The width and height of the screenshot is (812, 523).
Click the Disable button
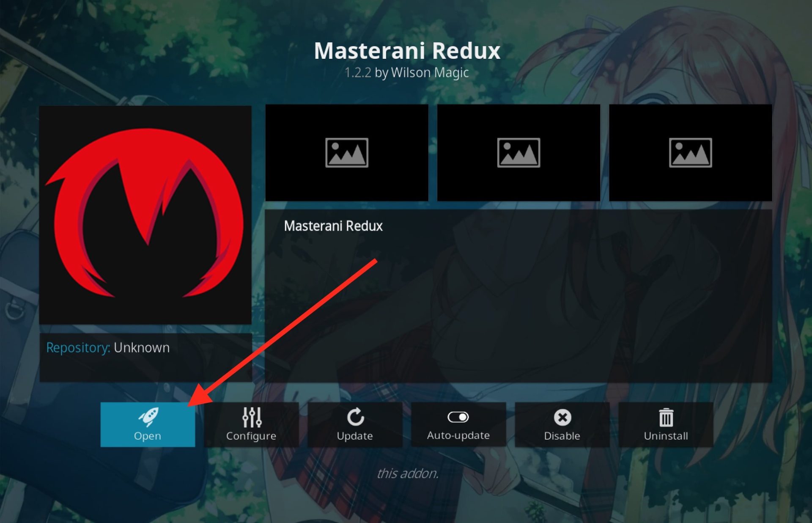click(562, 424)
